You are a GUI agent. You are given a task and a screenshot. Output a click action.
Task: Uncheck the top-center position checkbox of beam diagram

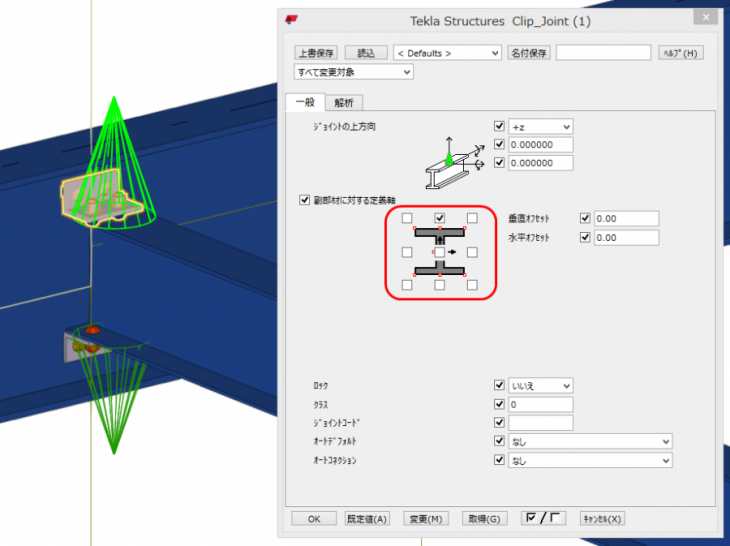(x=439, y=218)
